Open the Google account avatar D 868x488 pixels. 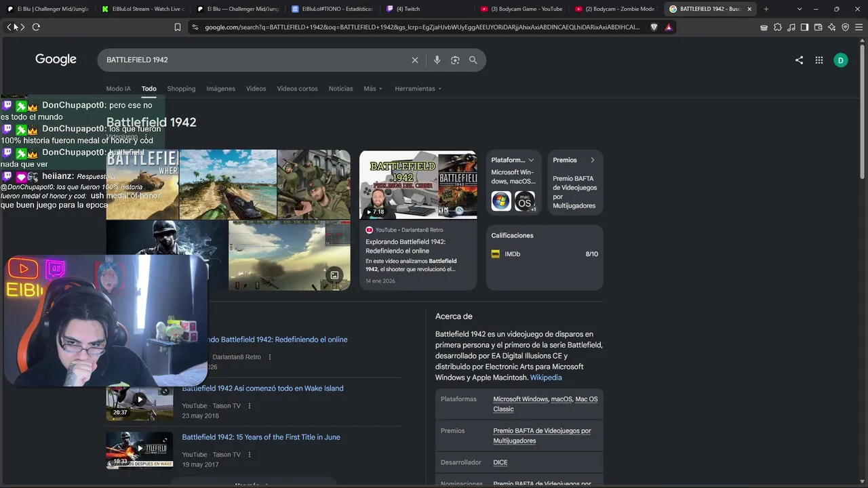coord(841,60)
